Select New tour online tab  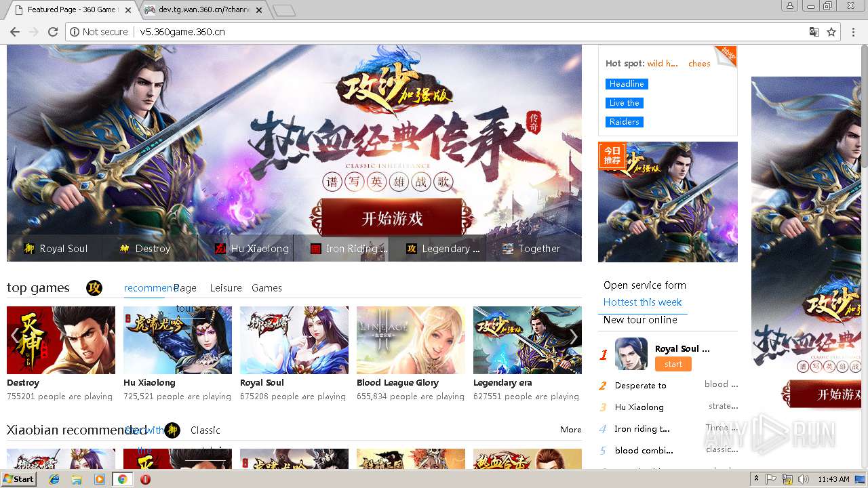coord(640,320)
